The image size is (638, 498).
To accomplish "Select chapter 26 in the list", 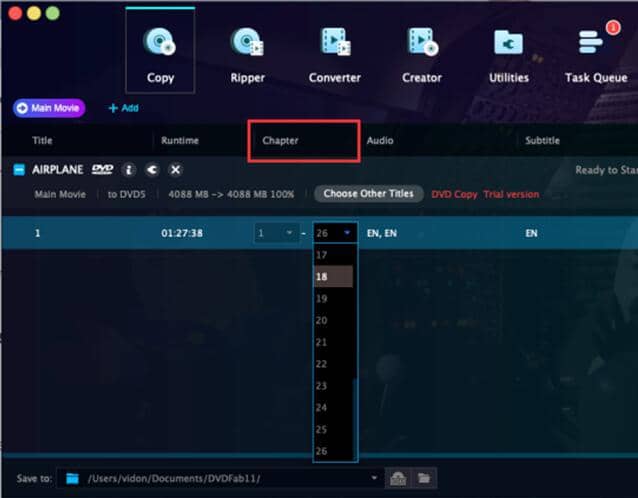I will [333, 451].
